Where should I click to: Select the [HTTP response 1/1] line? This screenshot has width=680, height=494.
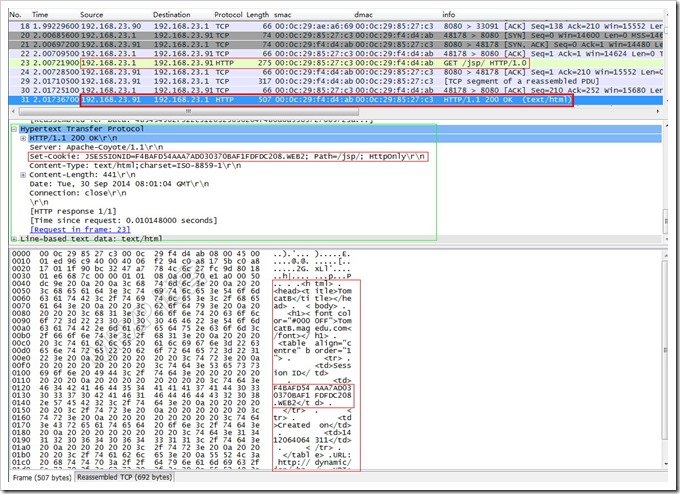pos(73,211)
